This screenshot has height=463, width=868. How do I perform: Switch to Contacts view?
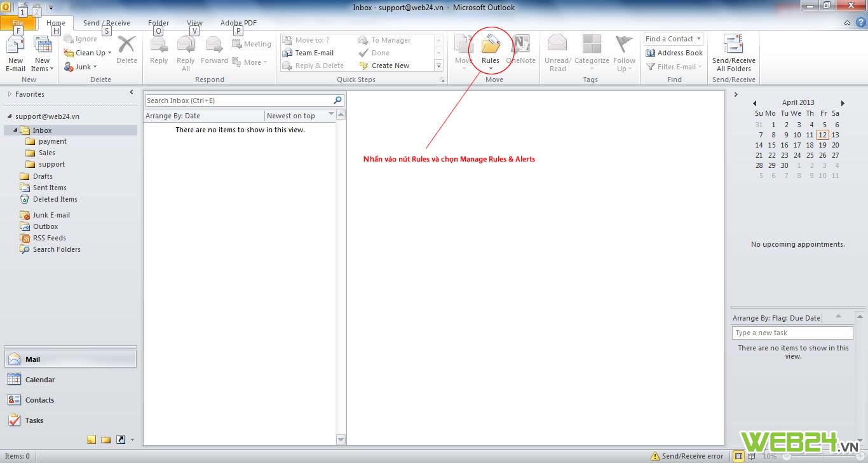click(70, 400)
